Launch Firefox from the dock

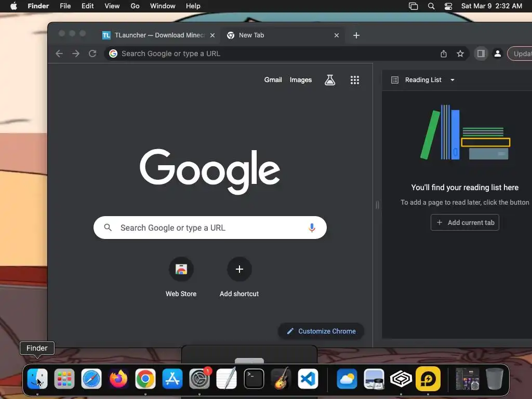coord(118,379)
